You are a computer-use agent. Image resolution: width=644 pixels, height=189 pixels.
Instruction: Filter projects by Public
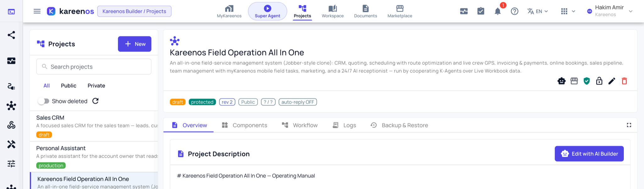[x=69, y=86]
